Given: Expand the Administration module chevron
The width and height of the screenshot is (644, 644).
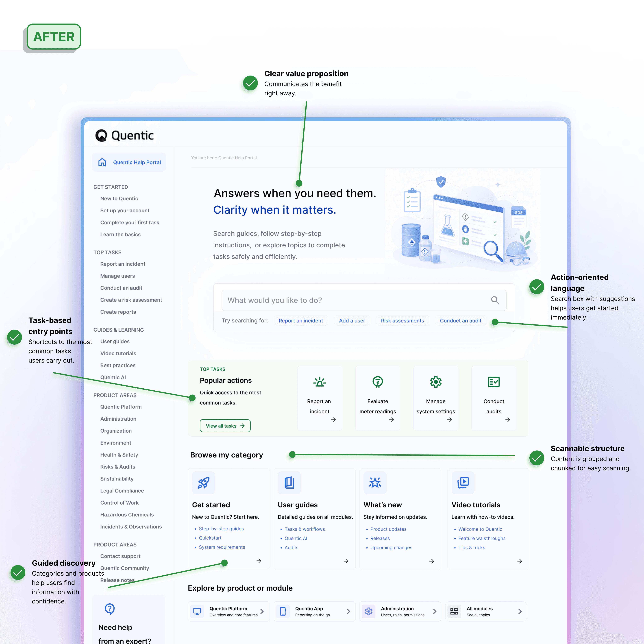Looking at the screenshot, I should point(435,611).
